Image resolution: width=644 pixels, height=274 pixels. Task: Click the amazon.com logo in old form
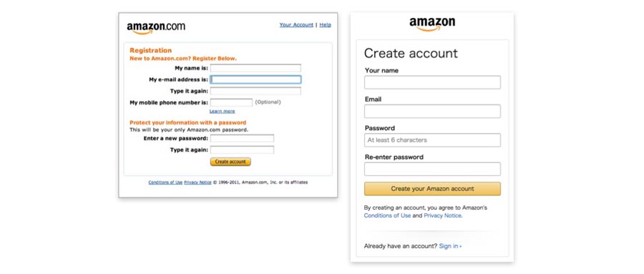click(x=156, y=27)
